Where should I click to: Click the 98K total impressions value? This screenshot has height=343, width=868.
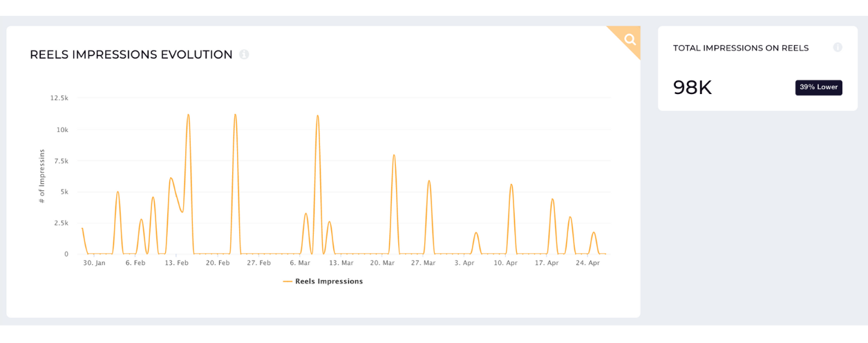692,88
